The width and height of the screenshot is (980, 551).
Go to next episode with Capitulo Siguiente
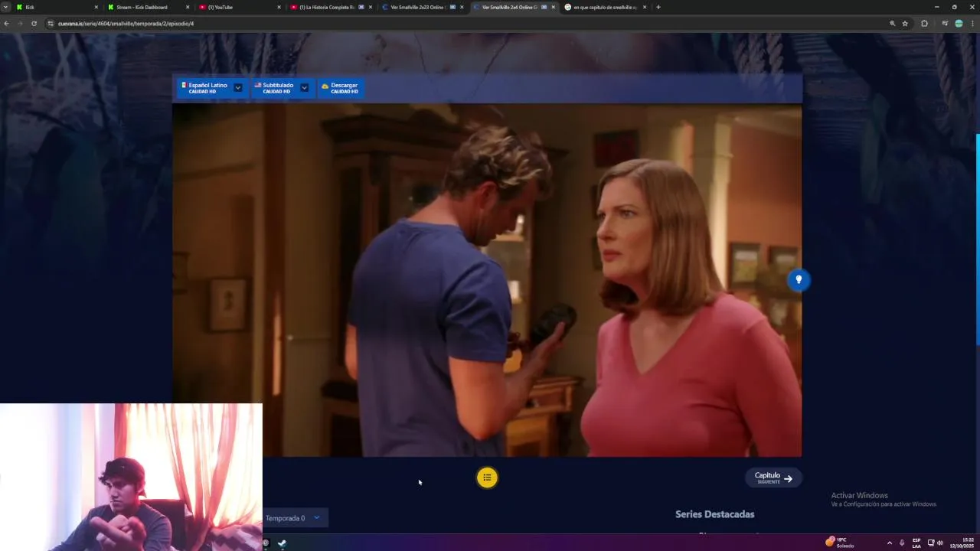pos(773,478)
